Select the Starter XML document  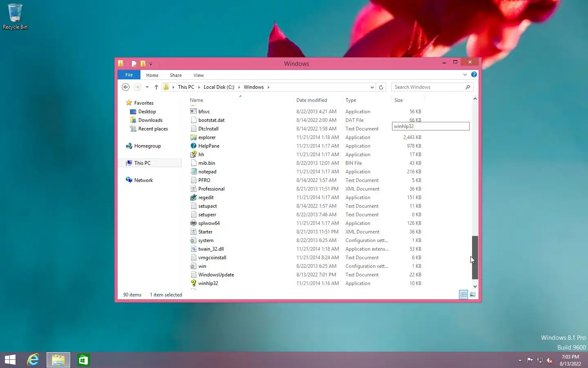click(205, 232)
